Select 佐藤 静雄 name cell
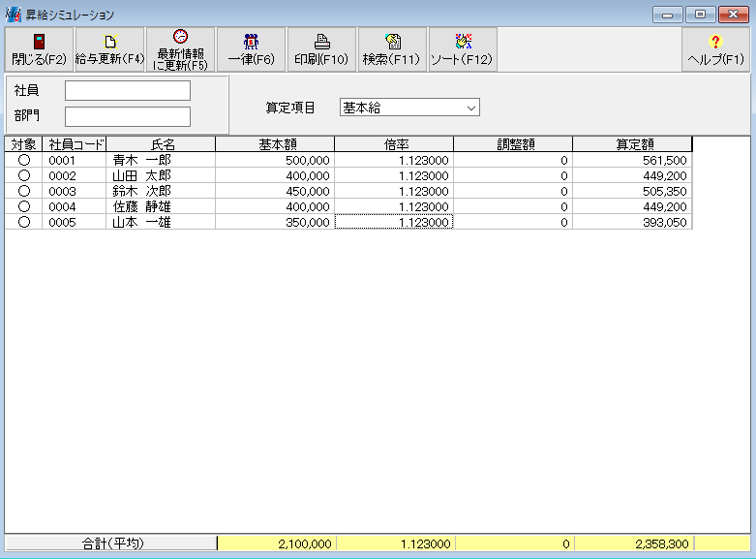Viewport: 756px width, 559px height. [161, 206]
